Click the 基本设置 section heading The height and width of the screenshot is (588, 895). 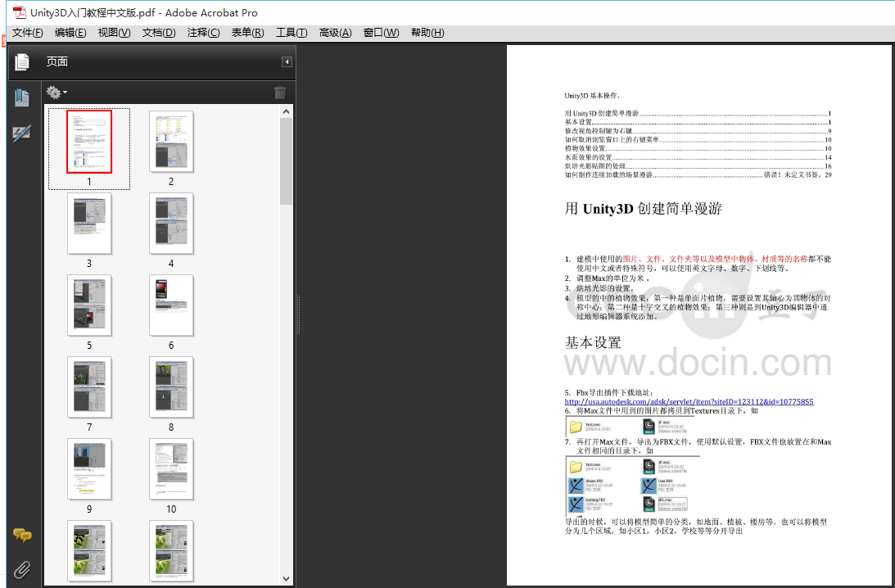point(593,342)
